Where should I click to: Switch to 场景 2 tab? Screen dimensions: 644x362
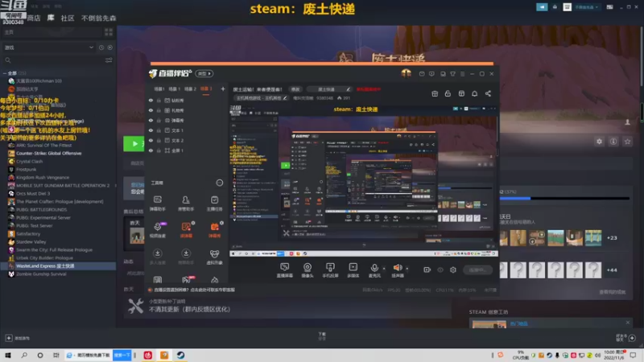tap(190, 89)
